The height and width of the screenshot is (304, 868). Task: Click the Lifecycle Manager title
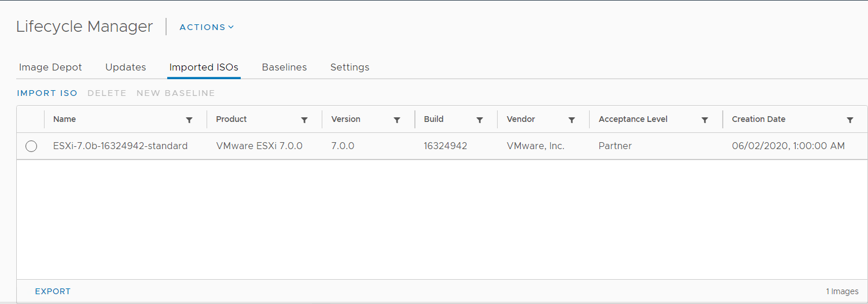[84, 27]
